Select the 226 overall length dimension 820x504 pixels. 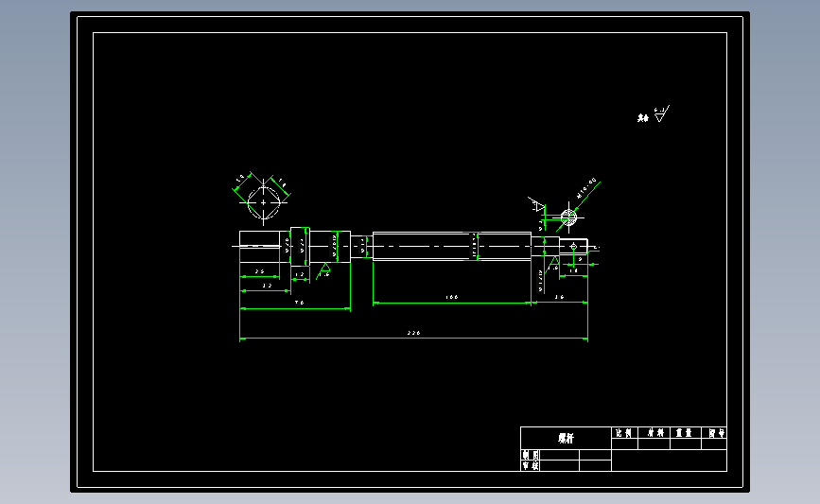click(x=413, y=333)
